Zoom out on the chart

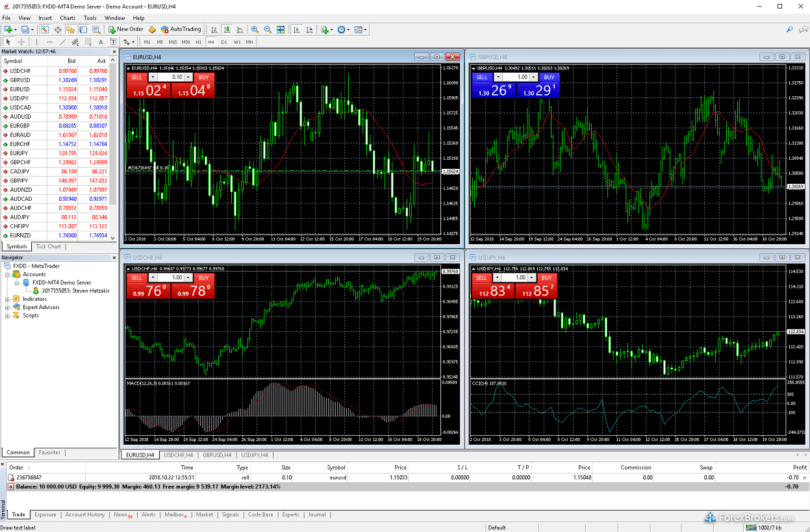268,29
